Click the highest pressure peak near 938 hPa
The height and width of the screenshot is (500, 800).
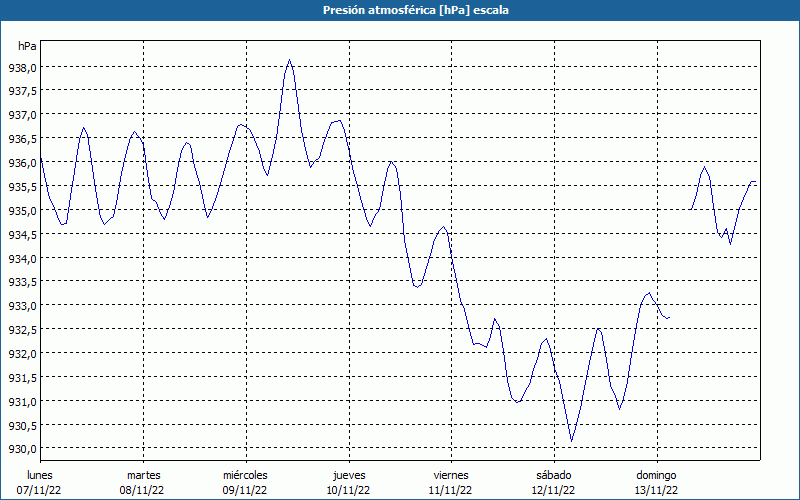pos(289,60)
